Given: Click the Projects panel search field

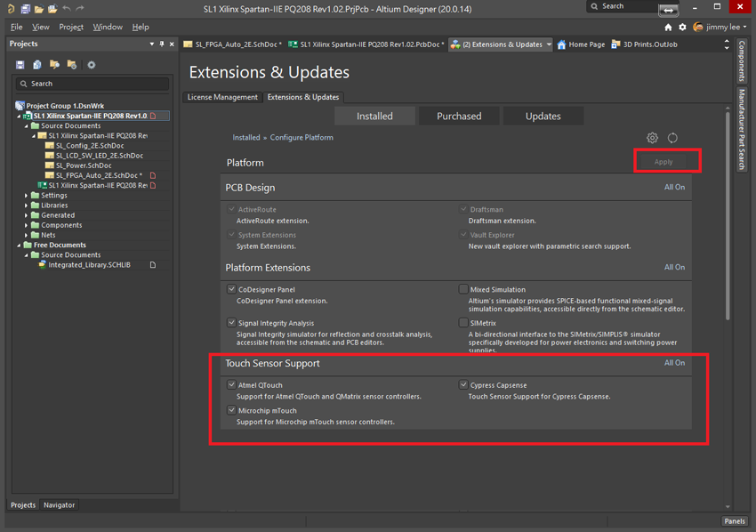Looking at the screenshot, I should coord(92,84).
